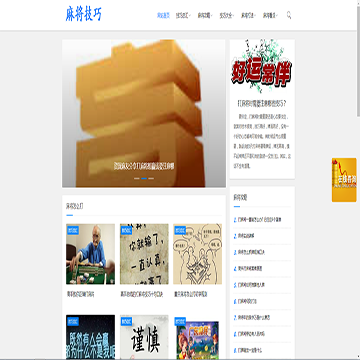The height and width of the screenshot is (360, 360).
Task: Click number 7 icon in sidebar ranking list
Action: (235, 318)
